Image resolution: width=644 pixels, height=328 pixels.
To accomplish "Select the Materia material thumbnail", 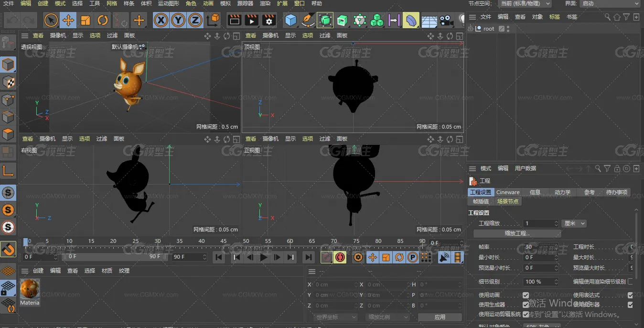I will [30, 292].
